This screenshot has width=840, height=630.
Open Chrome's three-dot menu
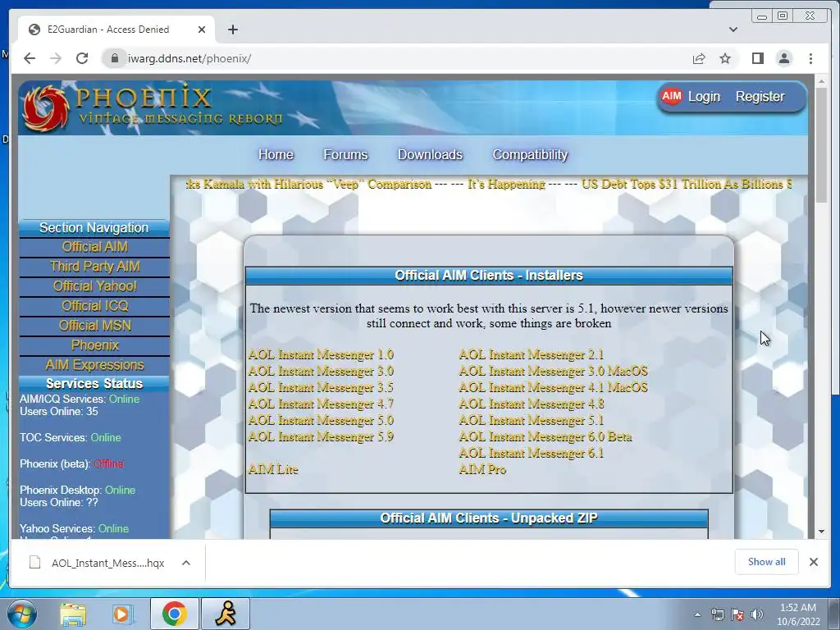point(810,58)
